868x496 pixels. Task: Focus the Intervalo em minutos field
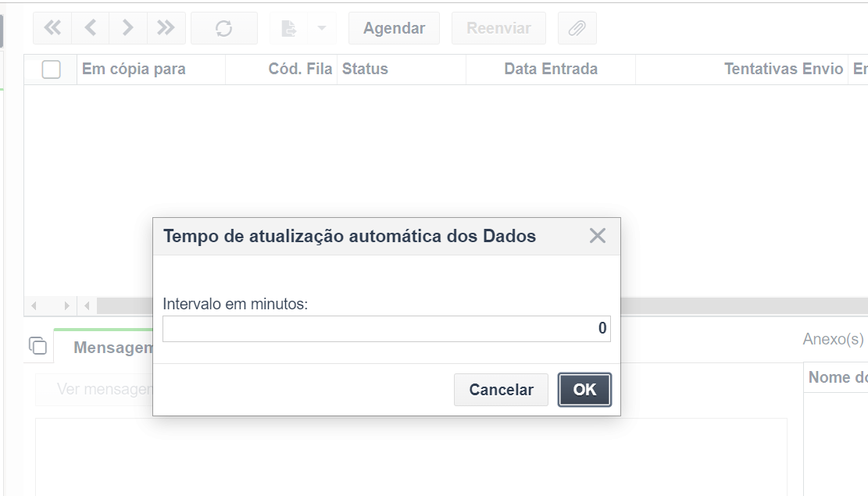[x=387, y=328]
